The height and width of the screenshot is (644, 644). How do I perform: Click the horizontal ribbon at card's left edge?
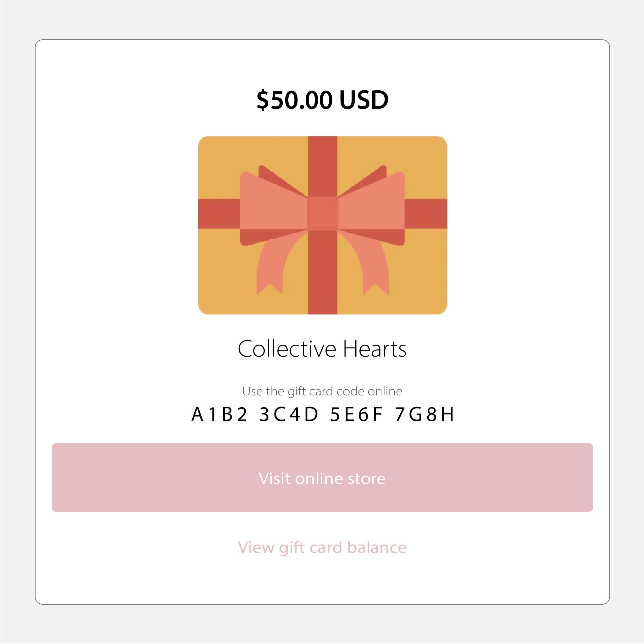218,214
